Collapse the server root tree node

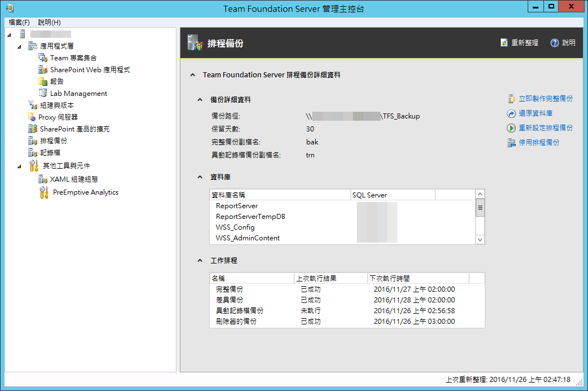[10, 35]
